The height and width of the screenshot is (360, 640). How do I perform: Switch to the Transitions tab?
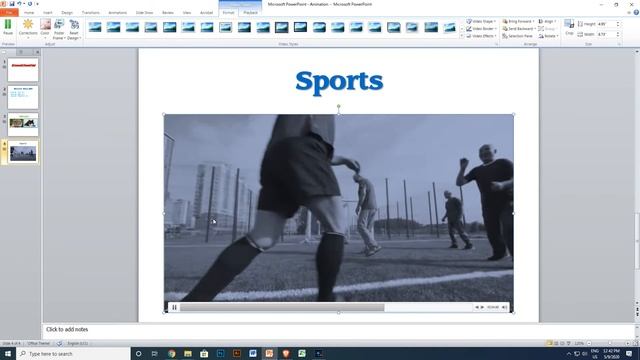click(91, 13)
